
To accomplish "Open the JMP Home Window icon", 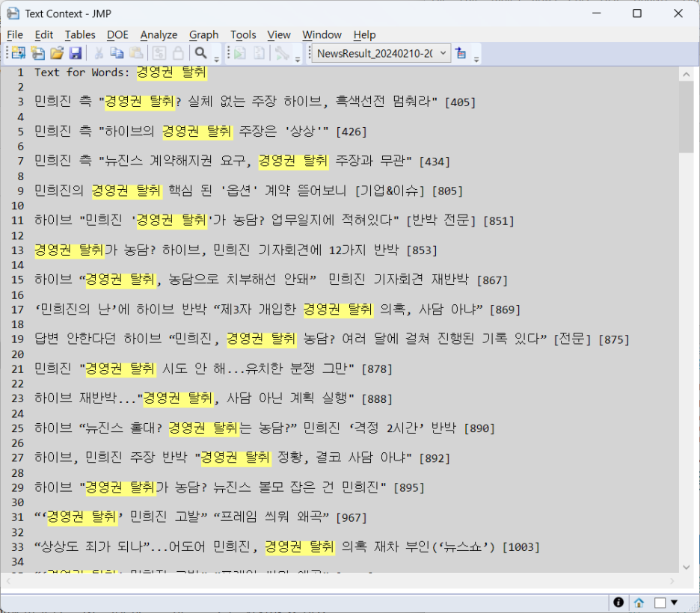I will [x=639, y=603].
